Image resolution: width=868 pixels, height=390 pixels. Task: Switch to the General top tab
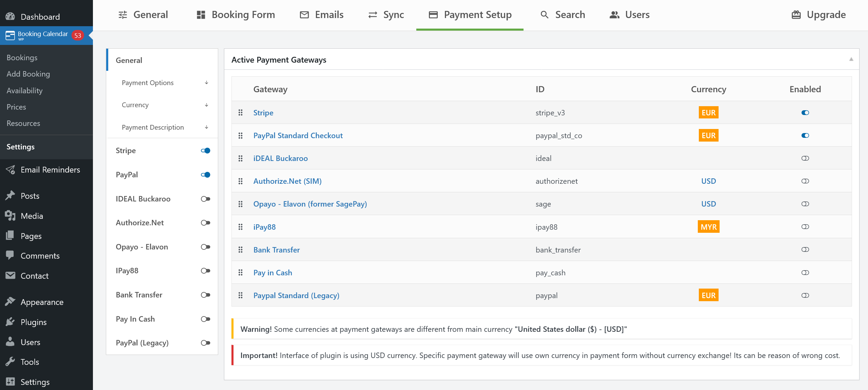[143, 15]
